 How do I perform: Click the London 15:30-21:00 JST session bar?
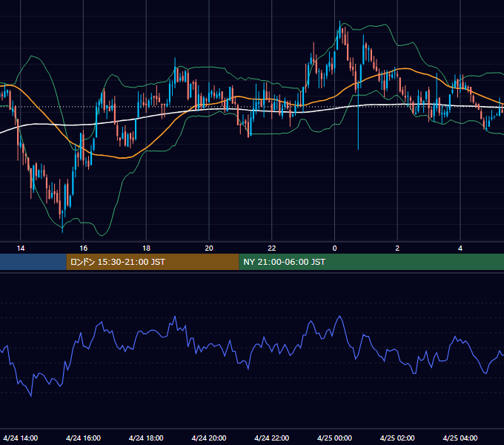(x=153, y=262)
